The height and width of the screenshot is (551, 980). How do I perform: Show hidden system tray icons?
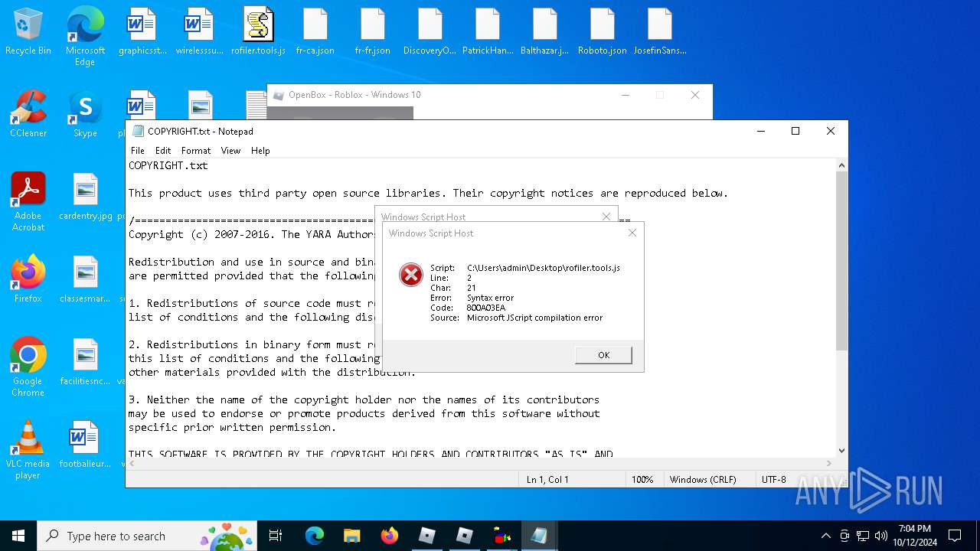pos(825,536)
